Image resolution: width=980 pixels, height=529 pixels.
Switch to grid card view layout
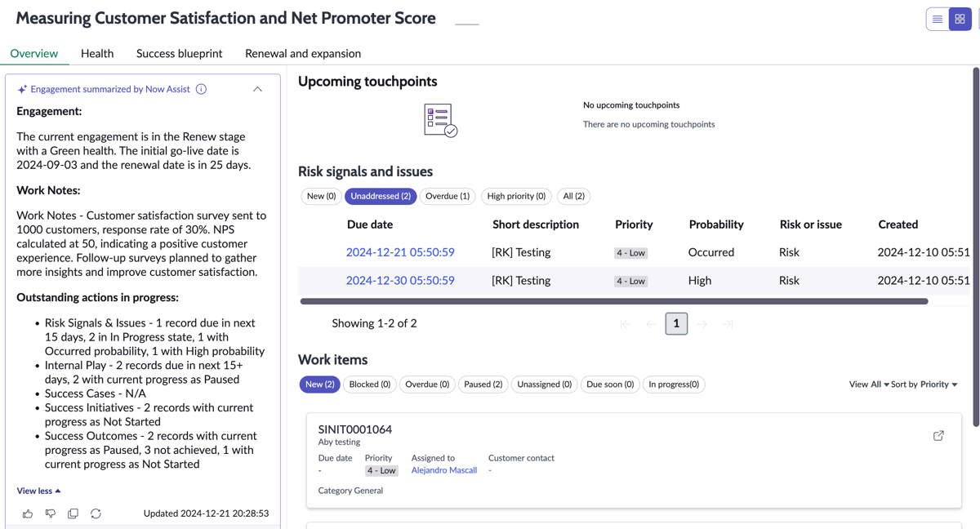coord(960,19)
